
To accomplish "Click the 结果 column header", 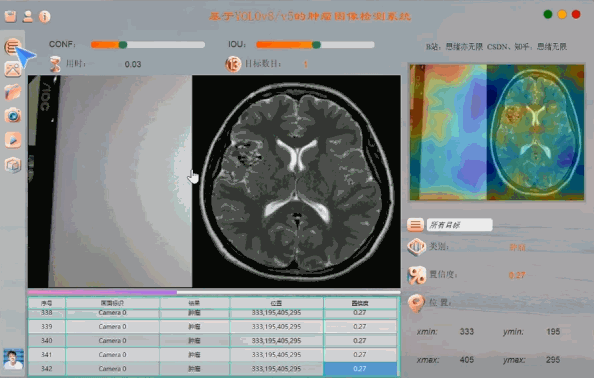I will point(194,303).
